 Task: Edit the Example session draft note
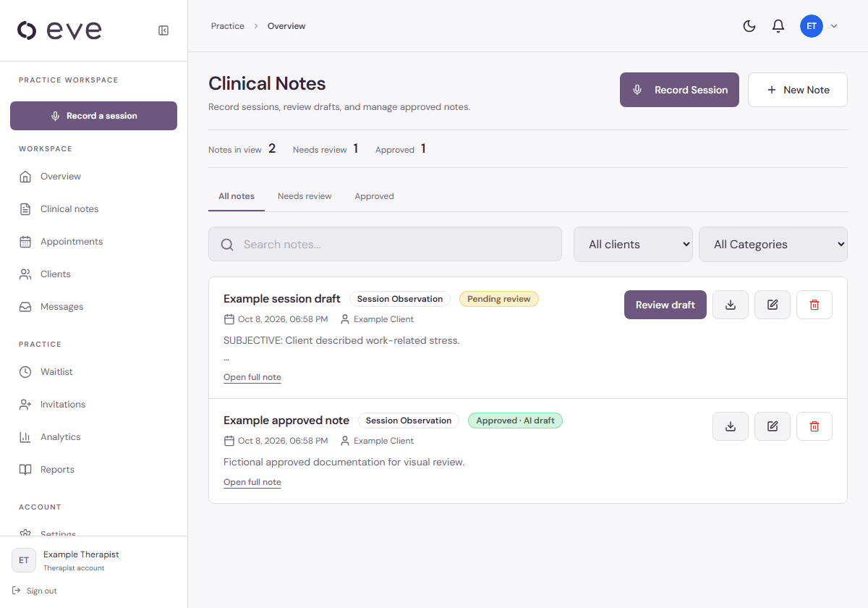(x=773, y=305)
